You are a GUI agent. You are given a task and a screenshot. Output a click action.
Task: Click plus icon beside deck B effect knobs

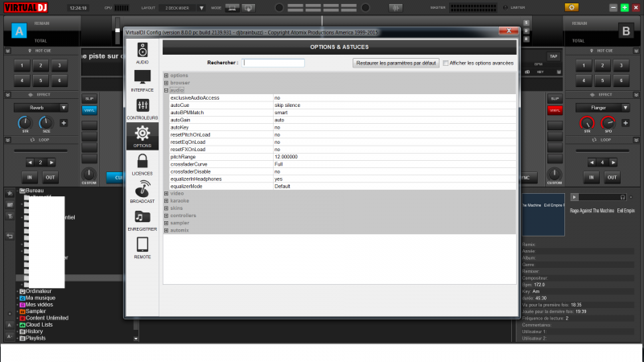625,123
